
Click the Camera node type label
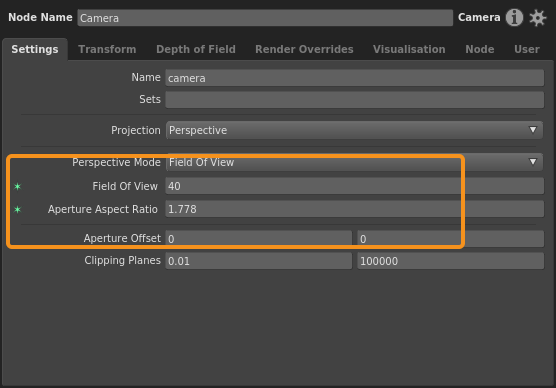tap(479, 17)
